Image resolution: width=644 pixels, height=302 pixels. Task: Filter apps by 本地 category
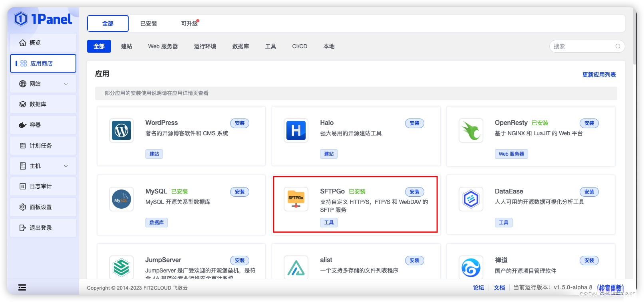(x=329, y=46)
